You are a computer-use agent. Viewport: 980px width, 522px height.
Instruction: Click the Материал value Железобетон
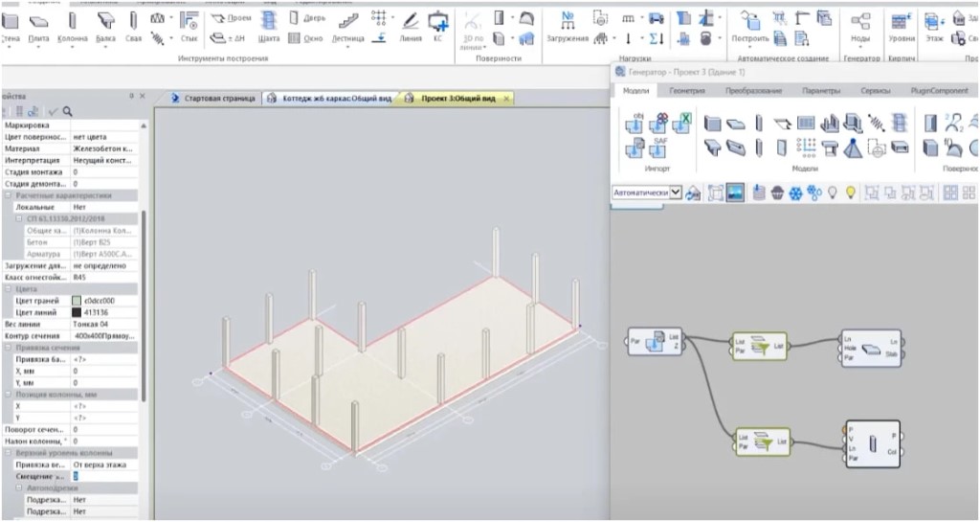(x=103, y=148)
